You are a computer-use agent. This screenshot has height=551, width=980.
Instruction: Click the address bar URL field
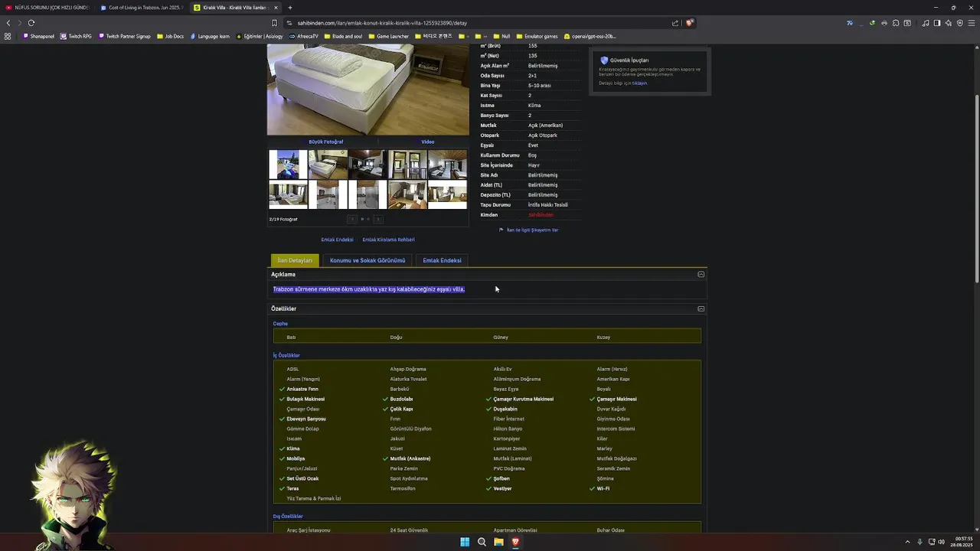[482, 23]
